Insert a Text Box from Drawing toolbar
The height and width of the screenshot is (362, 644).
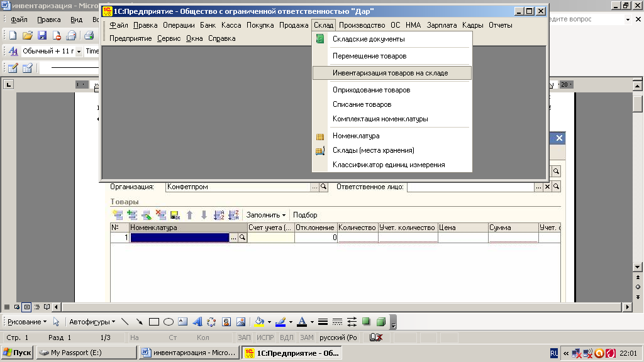(183, 322)
